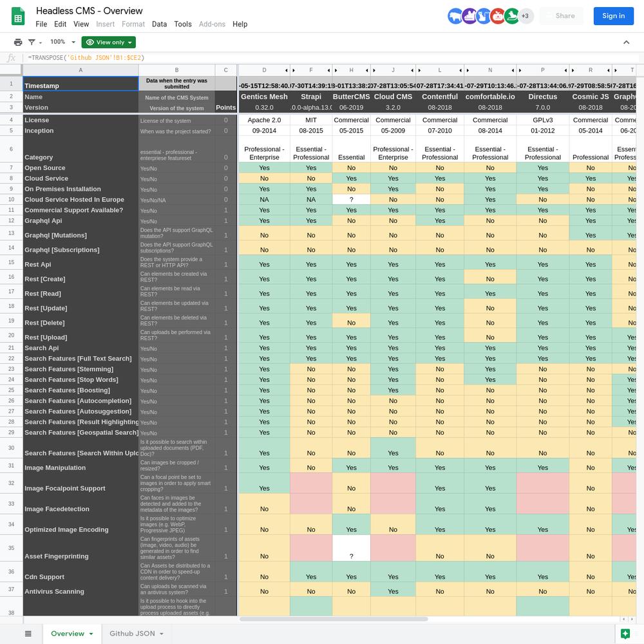Select the row 12 header
Screen dimensions: 644x644
click(x=11, y=220)
